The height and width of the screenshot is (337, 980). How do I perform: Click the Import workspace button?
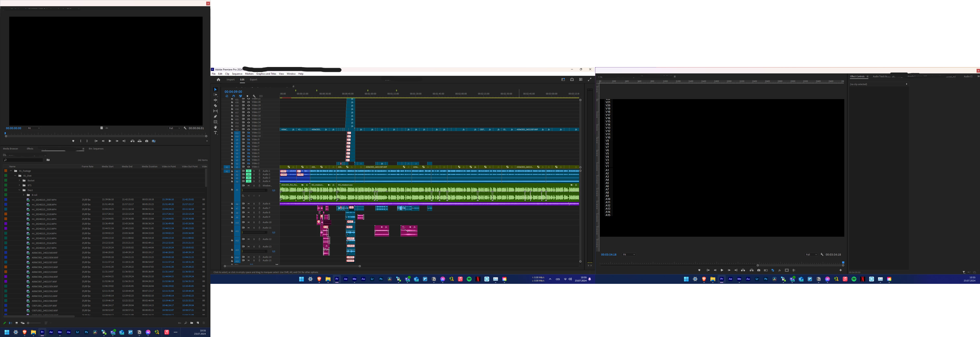point(230,80)
